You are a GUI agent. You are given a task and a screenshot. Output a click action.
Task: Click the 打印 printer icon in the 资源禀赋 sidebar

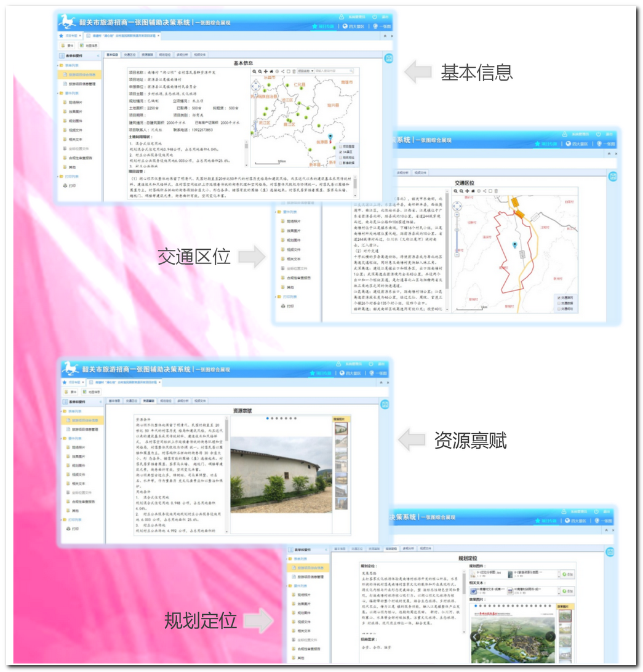click(69, 529)
